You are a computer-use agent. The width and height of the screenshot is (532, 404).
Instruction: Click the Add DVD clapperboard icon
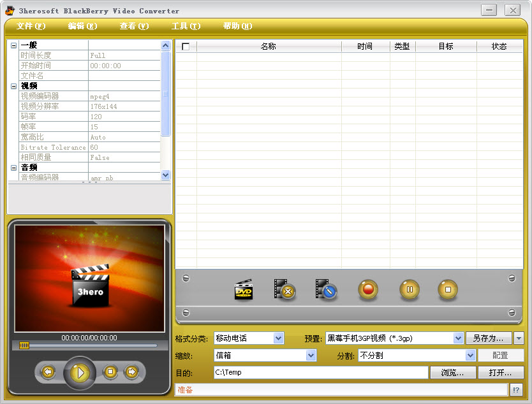(x=244, y=290)
